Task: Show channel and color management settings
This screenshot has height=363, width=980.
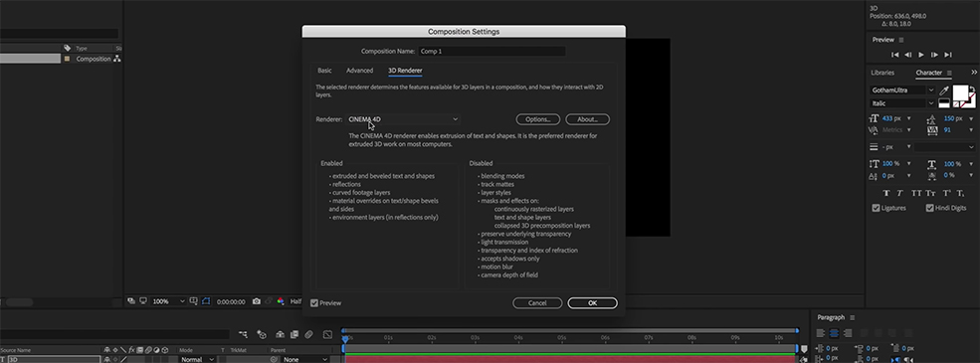Action: pyautogui.click(x=280, y=301)
